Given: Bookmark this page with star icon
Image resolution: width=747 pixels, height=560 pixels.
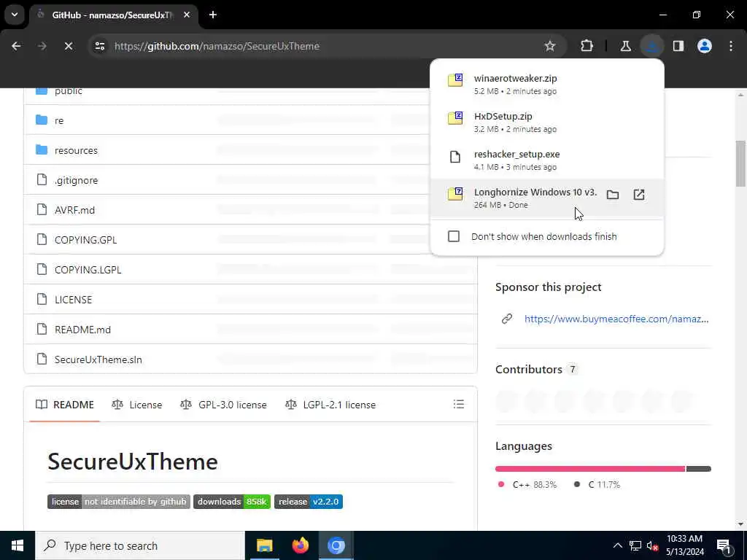Looking at the screenshot, I should (550, 46).
